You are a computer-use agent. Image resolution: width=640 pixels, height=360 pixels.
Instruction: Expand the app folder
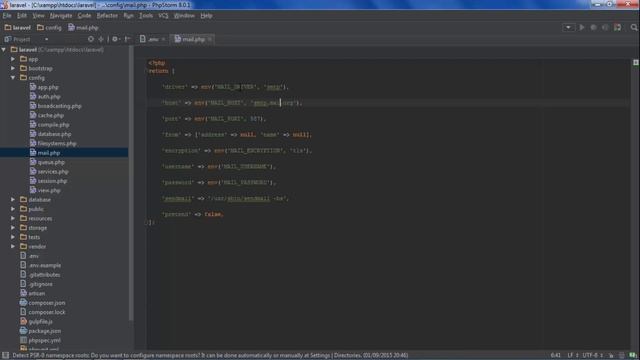[x=13, y=59]
